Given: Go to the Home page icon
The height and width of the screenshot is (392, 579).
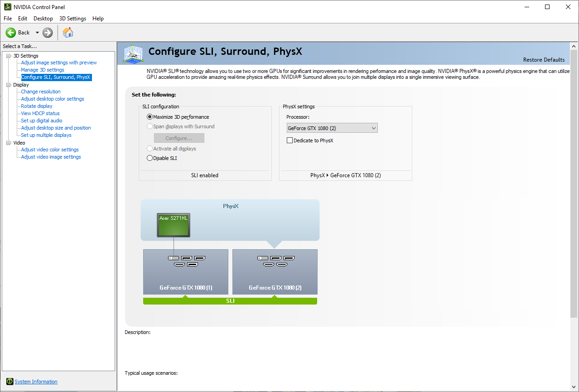Looking at the screenshot, I should tap(68, 33).
